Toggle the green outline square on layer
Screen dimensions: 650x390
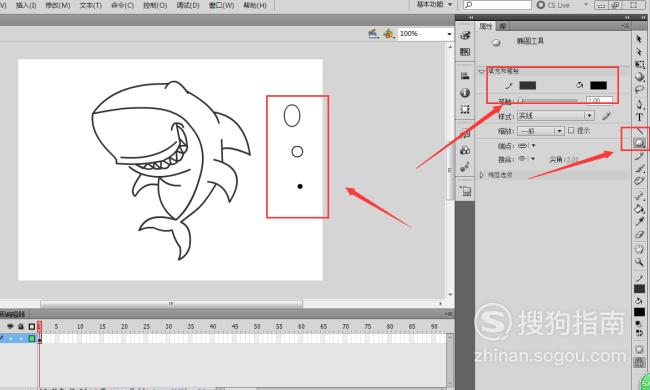point(32,339)
